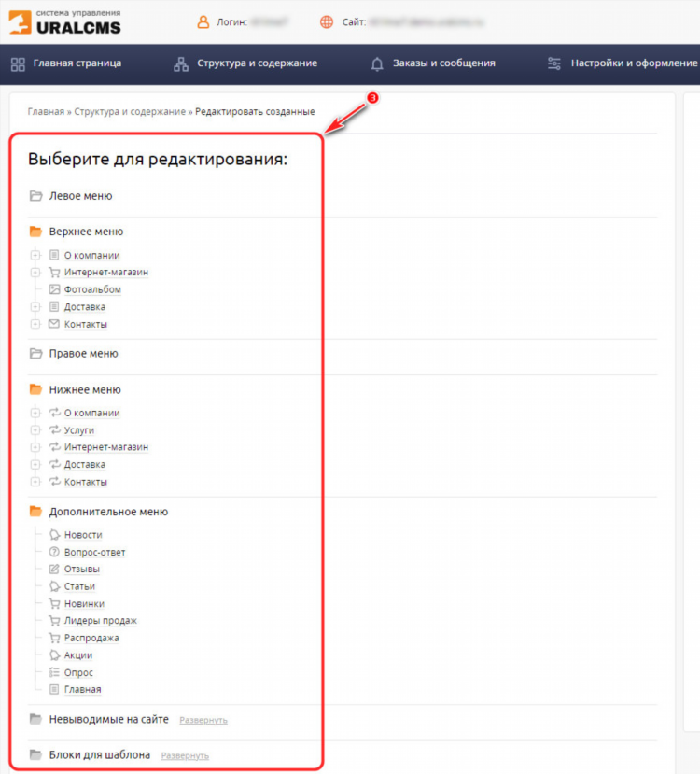Viewport: 700px width, 774px height.
Task: Expand Услуги in Нижнее меню
Action: (x=35, y=429)
